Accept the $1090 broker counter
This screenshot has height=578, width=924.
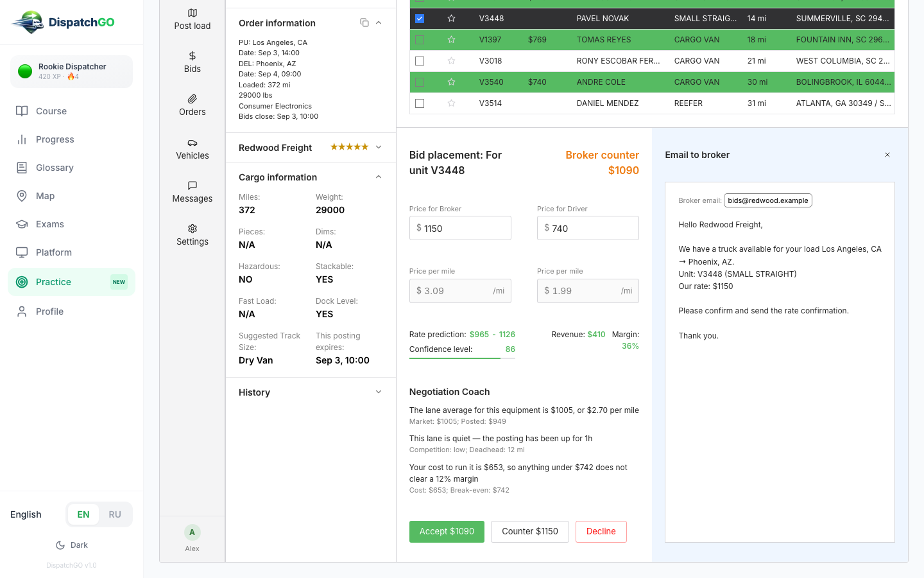coord(447,532)
